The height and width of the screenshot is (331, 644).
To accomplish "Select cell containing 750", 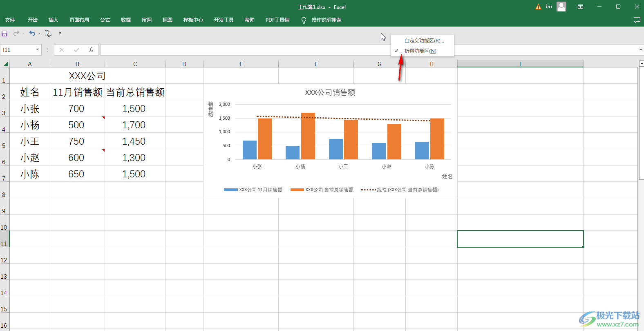I will tap(78, 141).
